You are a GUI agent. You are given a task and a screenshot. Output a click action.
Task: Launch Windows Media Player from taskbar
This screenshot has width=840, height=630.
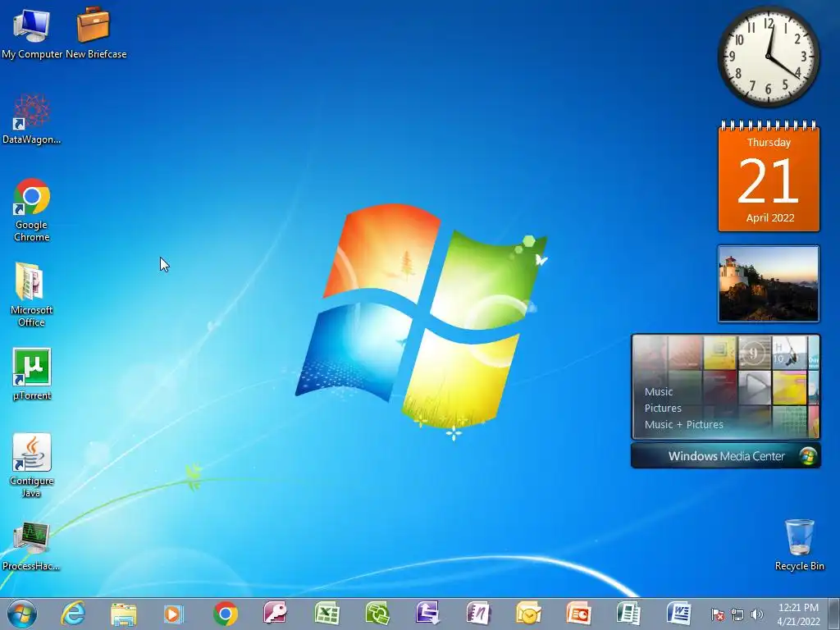click(174, 614)
